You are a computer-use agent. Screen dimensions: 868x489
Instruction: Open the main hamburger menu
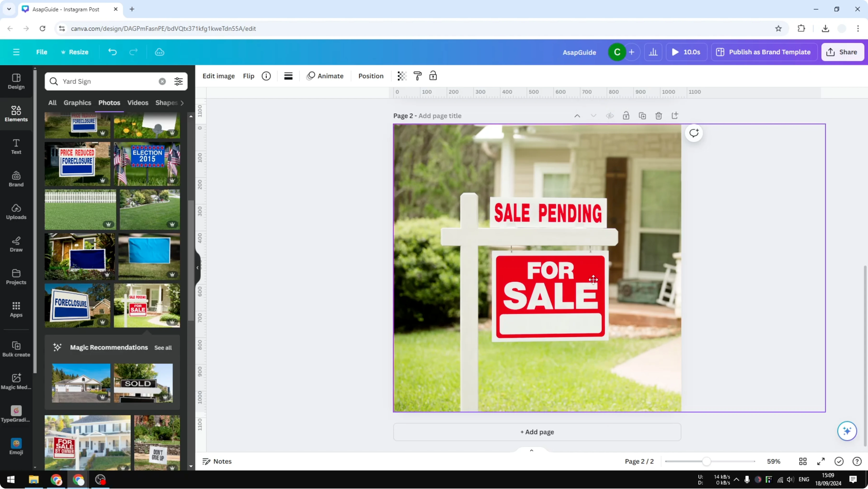click(x=16, y=52)
